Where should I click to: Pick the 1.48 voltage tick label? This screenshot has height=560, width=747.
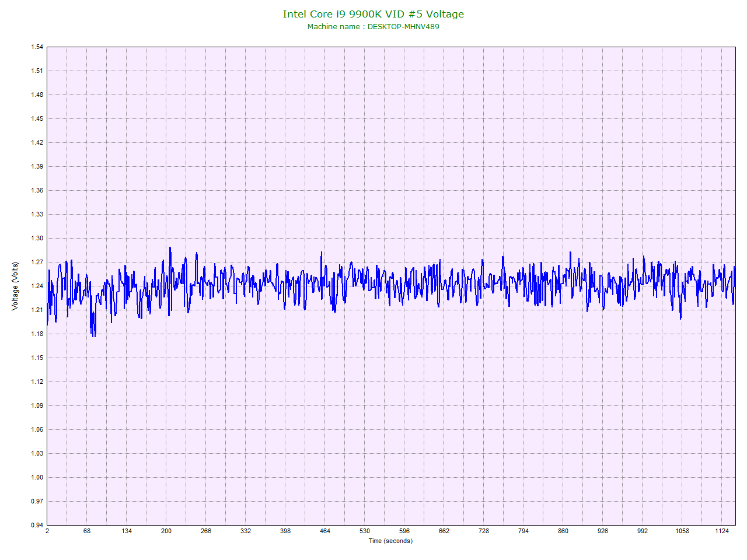coord(37,95)
